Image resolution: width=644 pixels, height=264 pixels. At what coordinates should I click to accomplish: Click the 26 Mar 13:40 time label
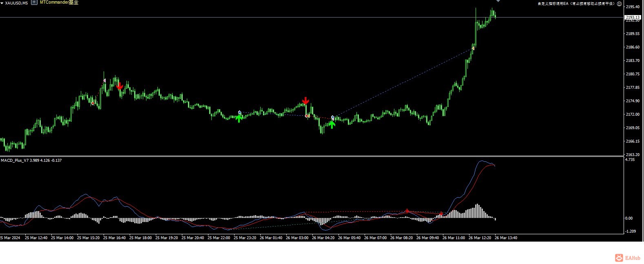[x=506, y=238]
